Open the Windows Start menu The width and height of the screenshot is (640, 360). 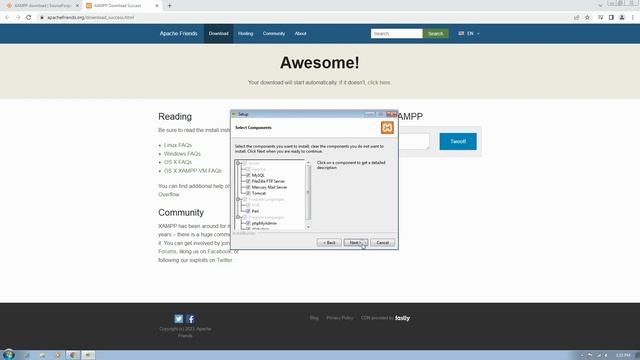click(8, 355)
